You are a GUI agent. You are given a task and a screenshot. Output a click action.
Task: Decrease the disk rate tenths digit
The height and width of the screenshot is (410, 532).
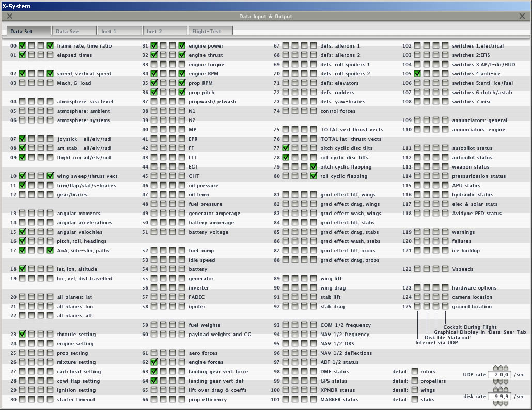point(506,403)
